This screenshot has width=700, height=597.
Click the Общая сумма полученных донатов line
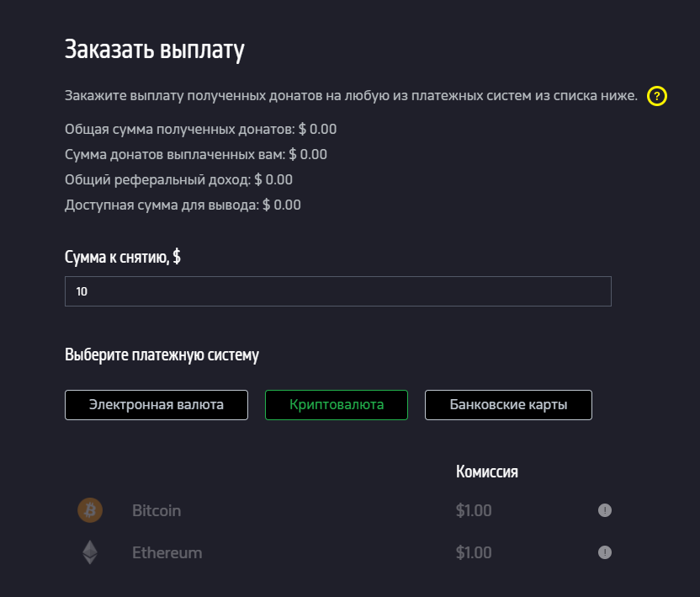[200, 129]
